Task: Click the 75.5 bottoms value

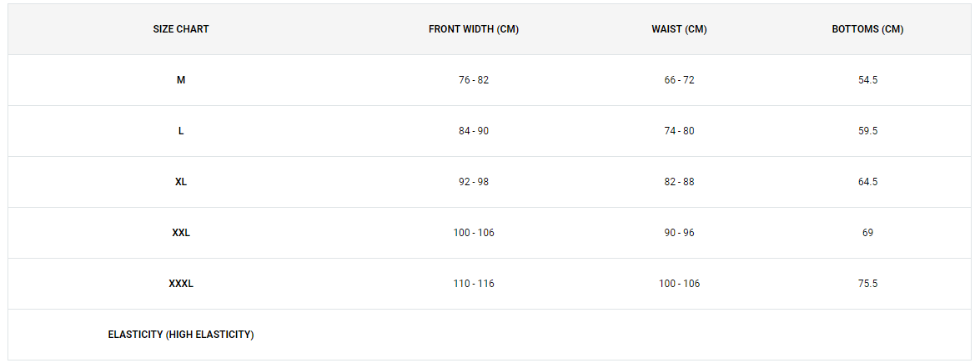Action: coord(868,284)
